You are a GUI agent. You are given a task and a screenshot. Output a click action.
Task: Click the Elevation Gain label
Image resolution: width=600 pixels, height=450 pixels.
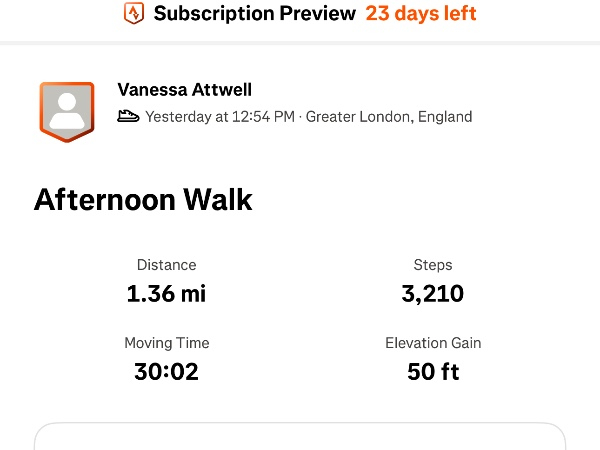click(x=433, y=343)
